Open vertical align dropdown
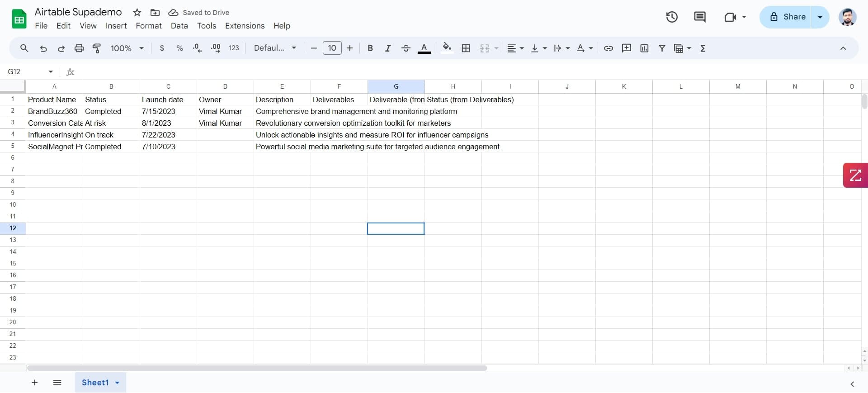Viewport: 868px width, 393px height. [538, 48]
